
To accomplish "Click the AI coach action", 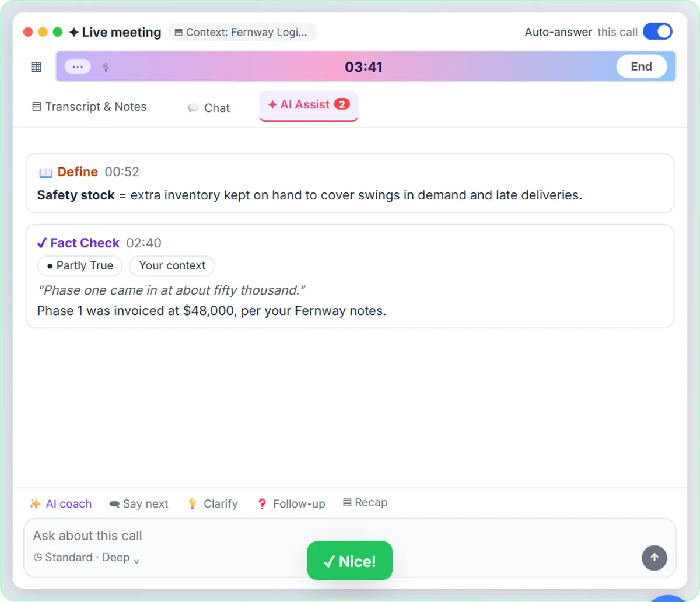I will point(61,504).
